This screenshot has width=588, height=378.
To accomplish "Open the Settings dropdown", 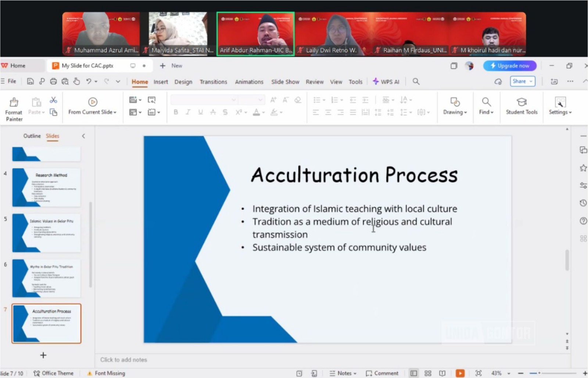I will pos(560,106).
